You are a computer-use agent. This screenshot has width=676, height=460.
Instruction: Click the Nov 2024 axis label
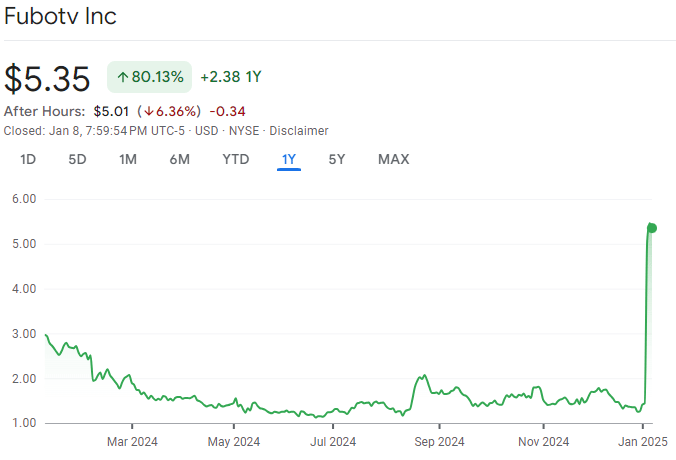[544, 442]
